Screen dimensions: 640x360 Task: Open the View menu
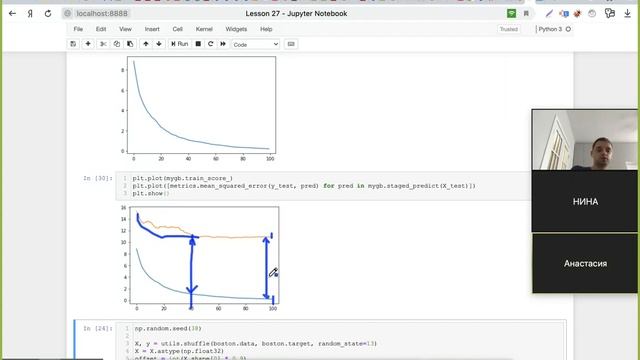125,29
